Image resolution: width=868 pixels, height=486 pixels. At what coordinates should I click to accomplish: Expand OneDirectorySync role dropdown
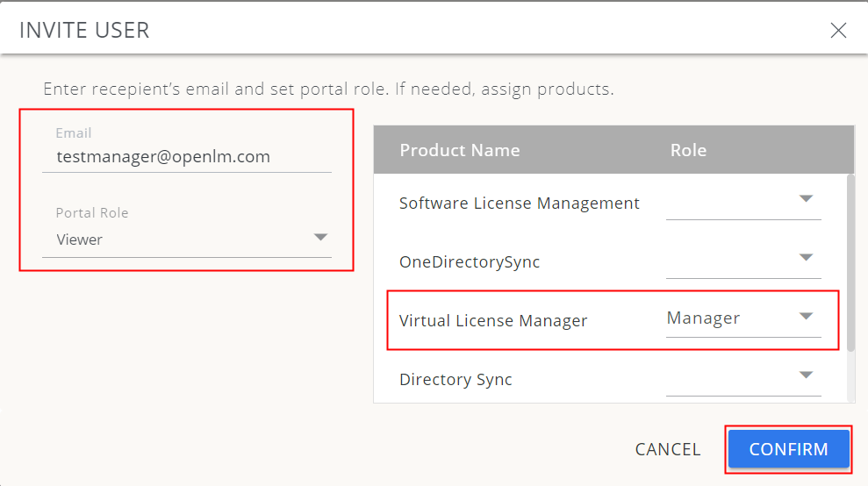pyautogui.click(x=806, y=258)
